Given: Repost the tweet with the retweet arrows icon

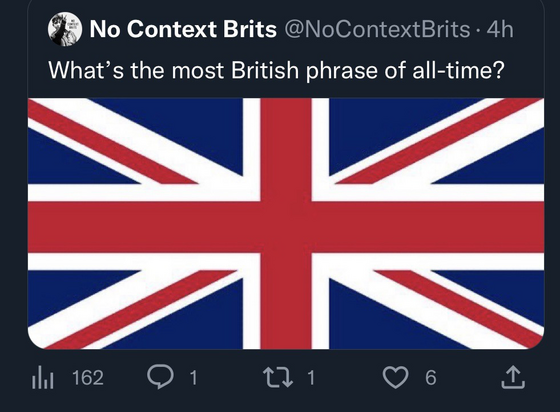Looking at the screenshot, I should pos(278,378).
